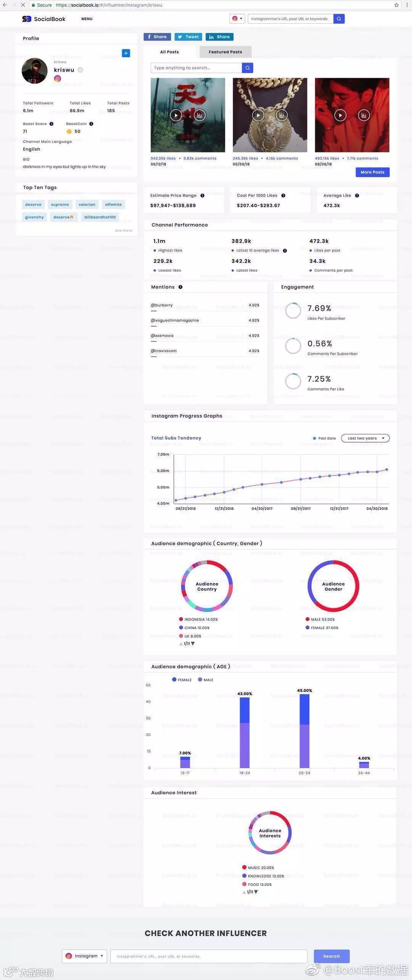Click the blue plus icon in the Profile card

(x=126, y=53)
